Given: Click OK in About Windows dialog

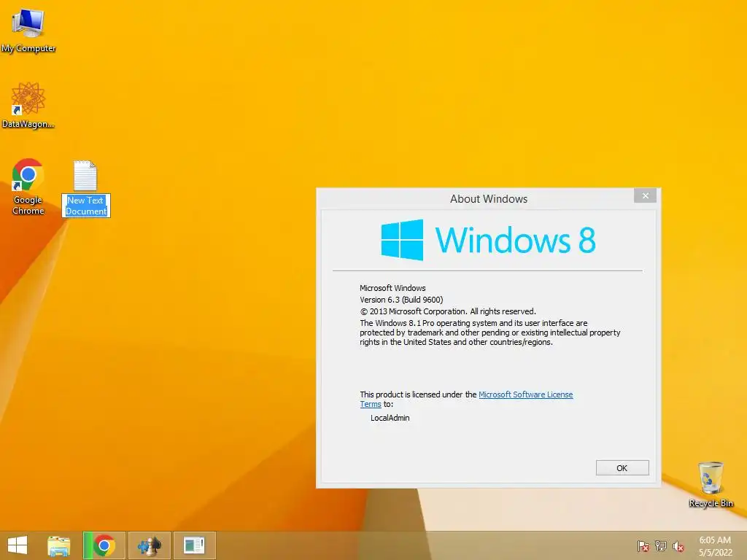Looking at the screenshot, I should pos(622,467).
